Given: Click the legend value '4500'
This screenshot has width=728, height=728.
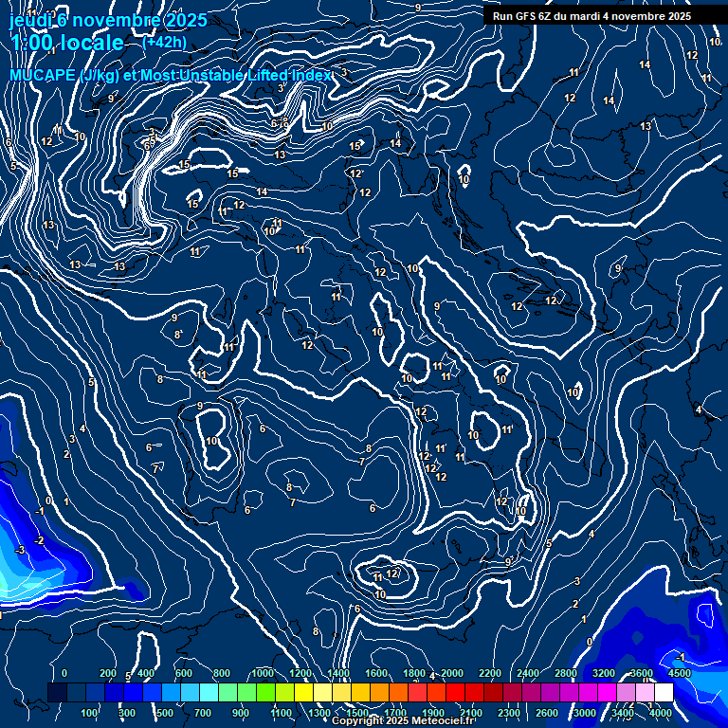Looking at the screenshot, I should pyautogui.click(x=680, y=673).
